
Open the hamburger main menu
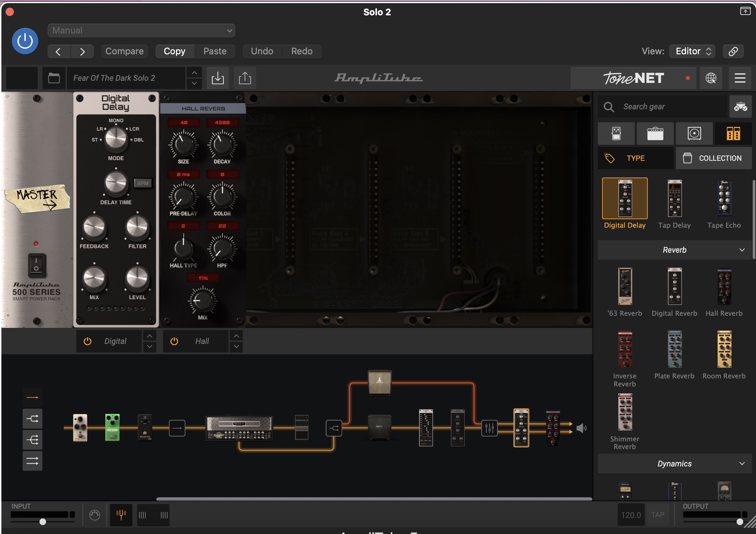click(x=740, y=78)
